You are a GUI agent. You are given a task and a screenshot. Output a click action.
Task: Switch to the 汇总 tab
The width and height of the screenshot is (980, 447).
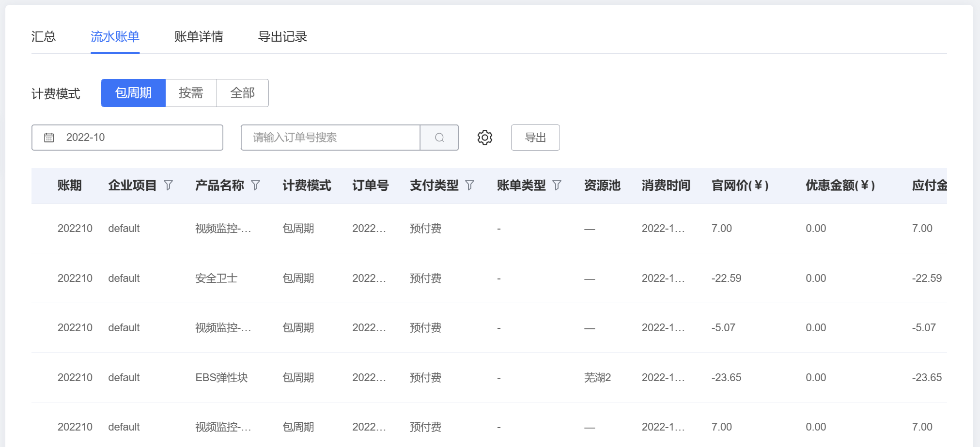click(x=44, y=36)
